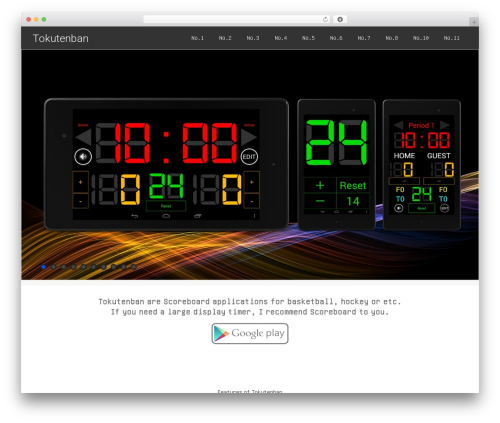This screenshot has height=423, width=500.
Task: Click the speaker sound icon on tablet scoreboard
Action: [83, 156]
